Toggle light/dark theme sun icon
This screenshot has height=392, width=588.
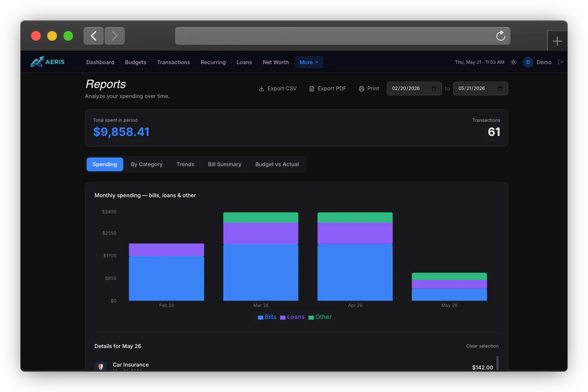point(513,62)
